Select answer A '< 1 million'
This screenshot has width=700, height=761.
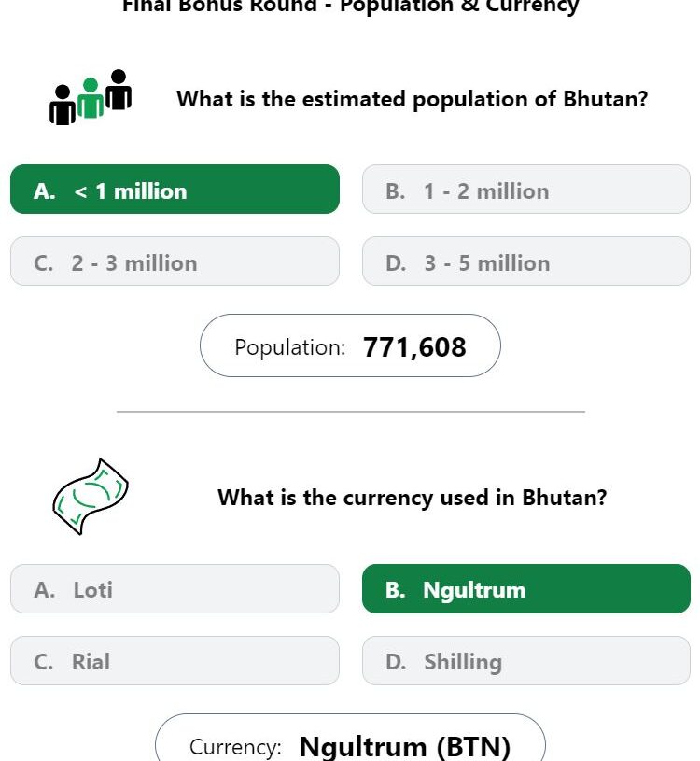(x=175, y=190)
